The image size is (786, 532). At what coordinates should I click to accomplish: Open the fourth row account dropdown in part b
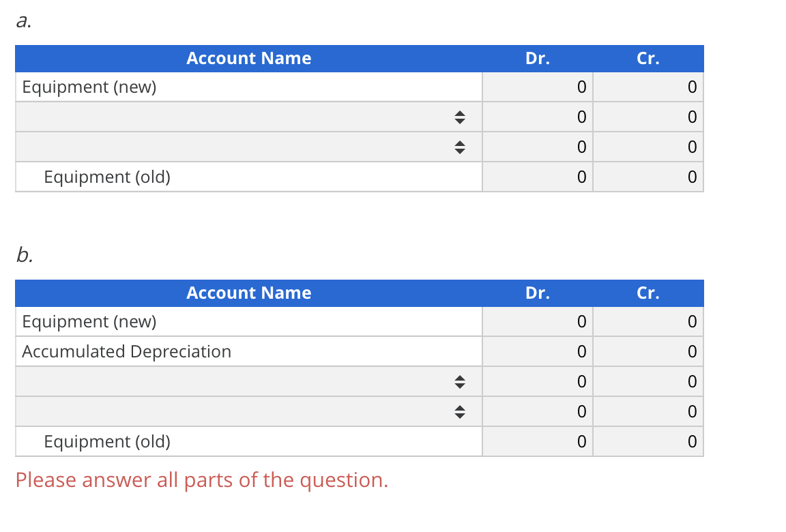pyautogui.click(x=461, y=411)
